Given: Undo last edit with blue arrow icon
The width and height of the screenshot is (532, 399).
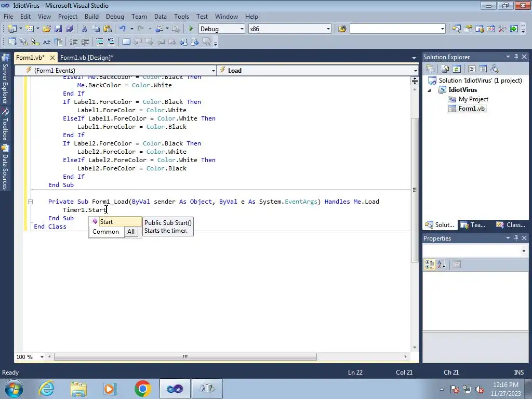Looking at the screenshot, I should [123, 29].
